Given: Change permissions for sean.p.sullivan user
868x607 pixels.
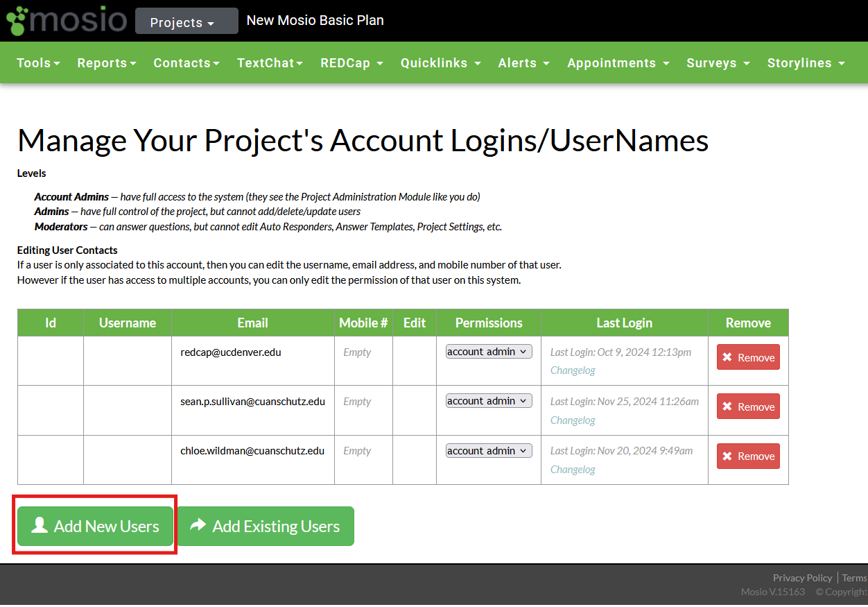Looking at the screenshot, I should [x=489, y=401].
